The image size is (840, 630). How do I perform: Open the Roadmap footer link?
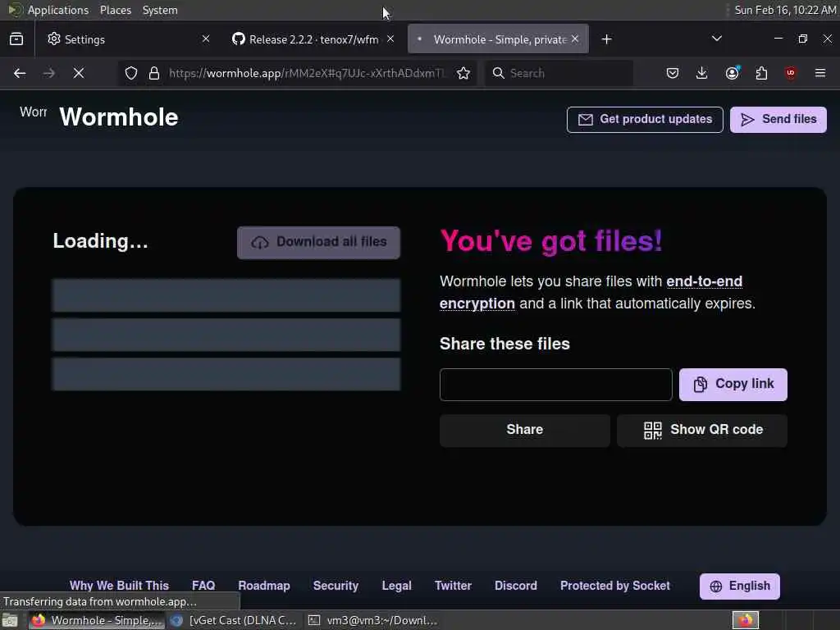tap(264, 586)
